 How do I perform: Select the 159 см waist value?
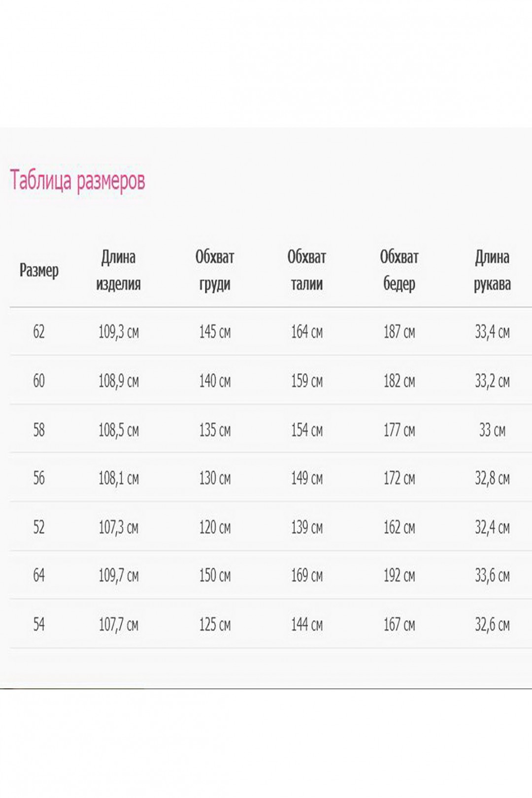click(x=307, y=380)
